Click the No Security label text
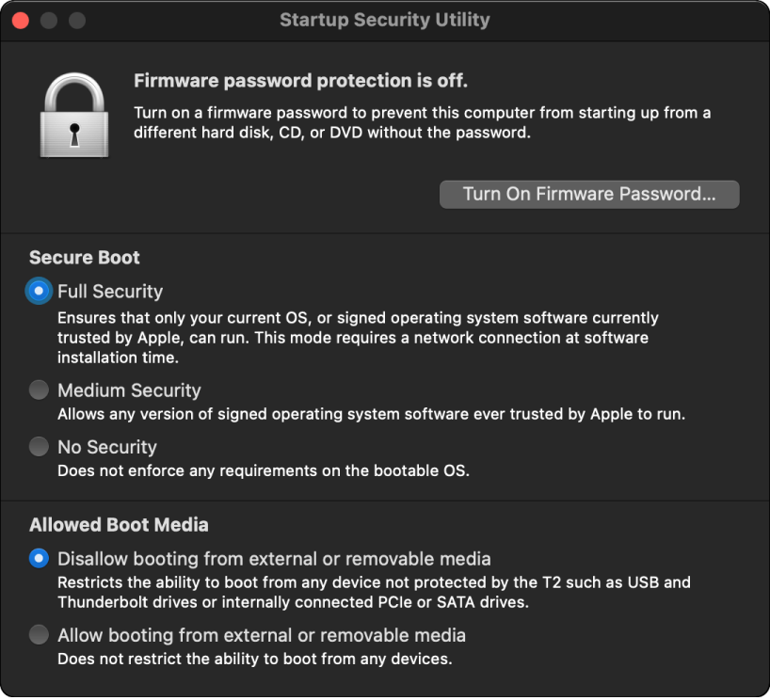 tap(109, 446)
